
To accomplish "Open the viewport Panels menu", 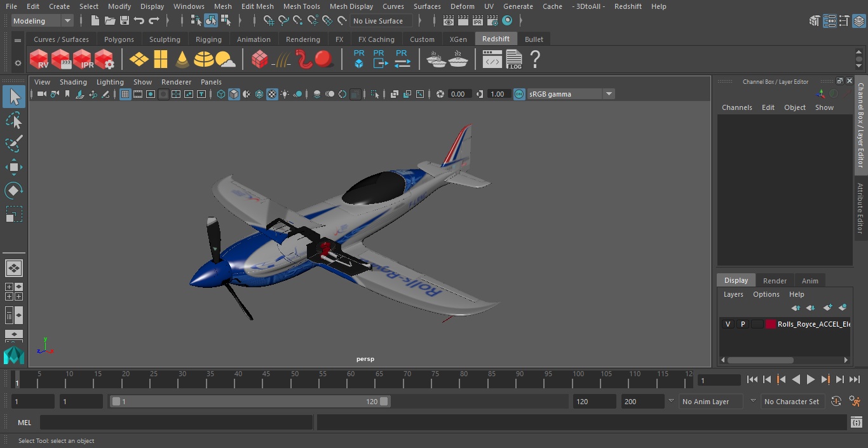I will pyautogui.click(x=211, y=82).
